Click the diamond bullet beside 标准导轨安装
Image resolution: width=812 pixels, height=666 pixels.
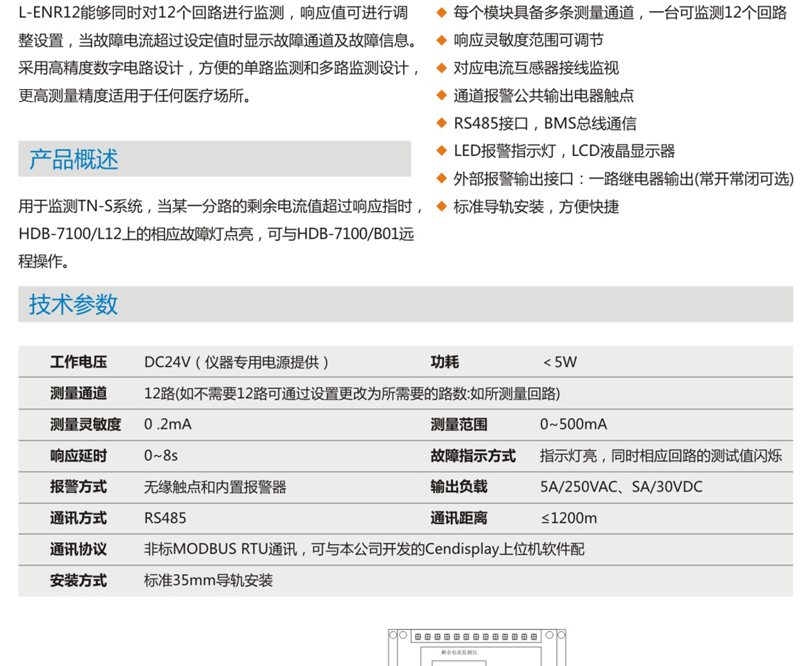(442, 207)
